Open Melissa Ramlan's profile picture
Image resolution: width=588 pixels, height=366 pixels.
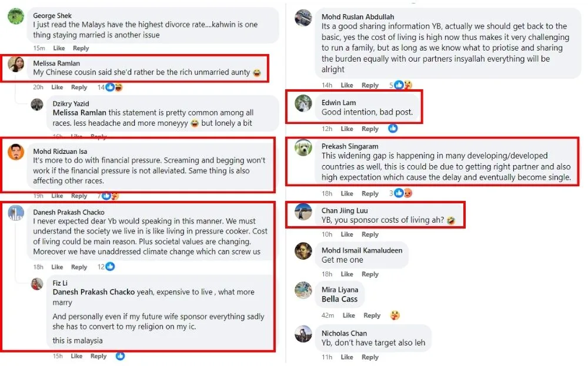click(16, 64)
